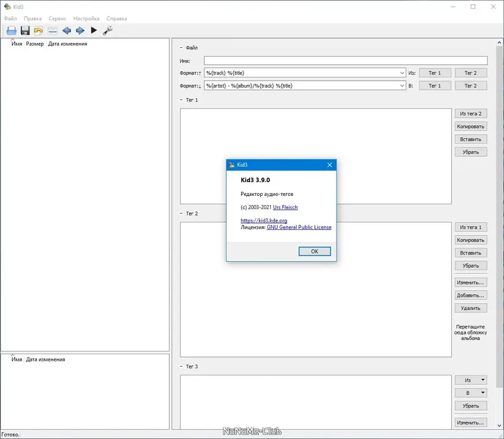Image resolution: width=504 pixels, height=439 pixels.
Task: Open the Файл menu
Action: click(10, 19)
